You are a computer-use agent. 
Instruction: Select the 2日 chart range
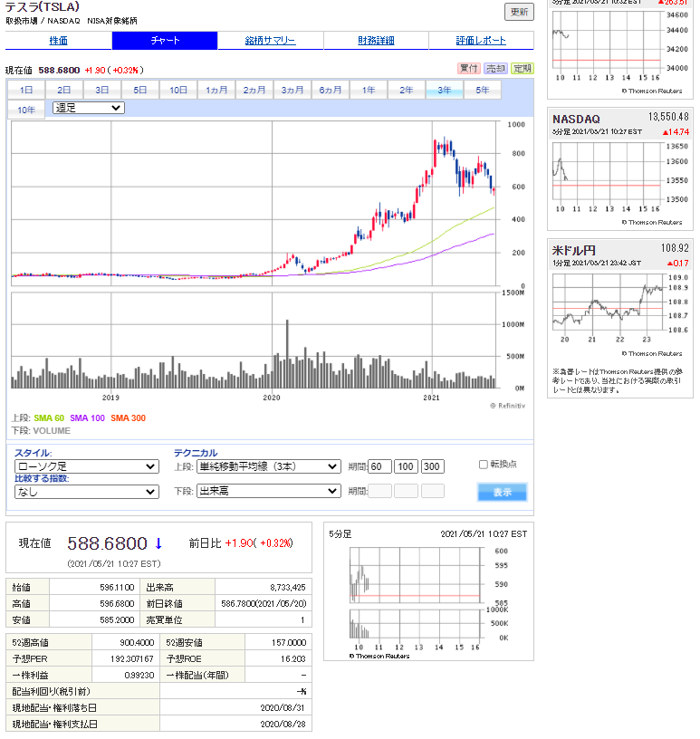tap(64, 90)
